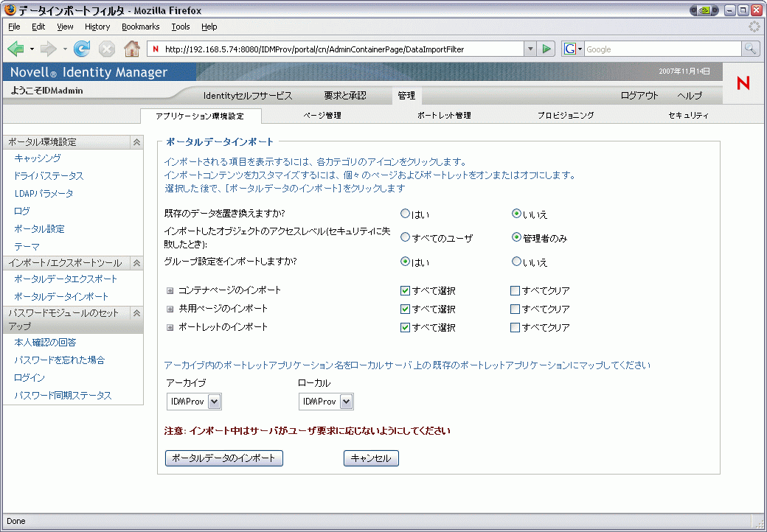767x532 pixels.
Task: Click the ポータルデータのインポート button
Action: tap(224, 458)
